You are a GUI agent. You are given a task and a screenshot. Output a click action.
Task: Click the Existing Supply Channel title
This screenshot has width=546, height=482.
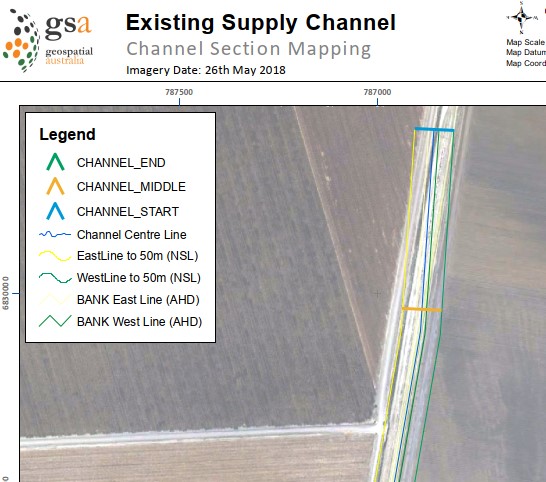pyautogui.click(x=261, y=23)
